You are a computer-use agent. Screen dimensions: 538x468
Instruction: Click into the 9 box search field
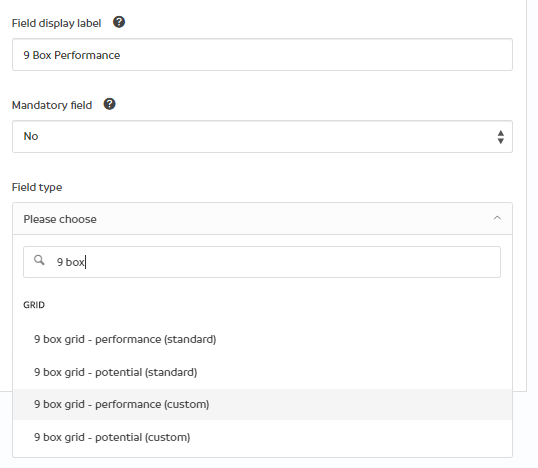262,262
